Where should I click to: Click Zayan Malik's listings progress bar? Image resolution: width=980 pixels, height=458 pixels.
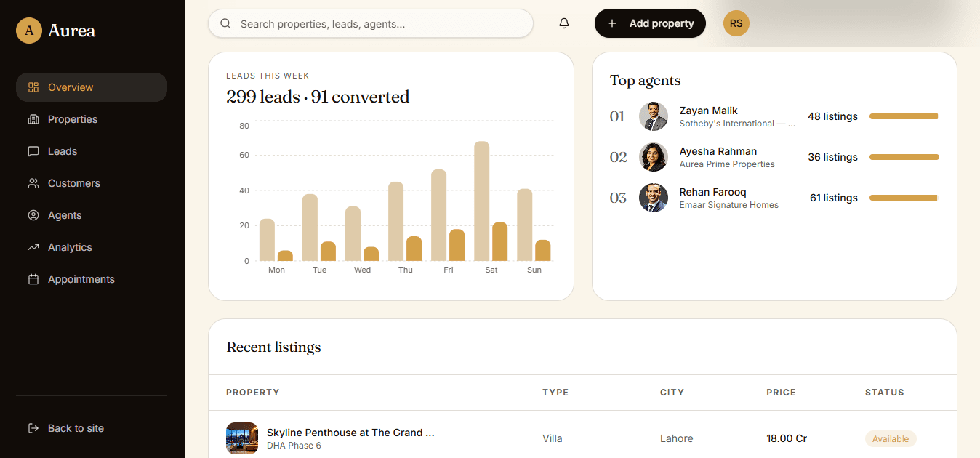[x=904, y=116]
